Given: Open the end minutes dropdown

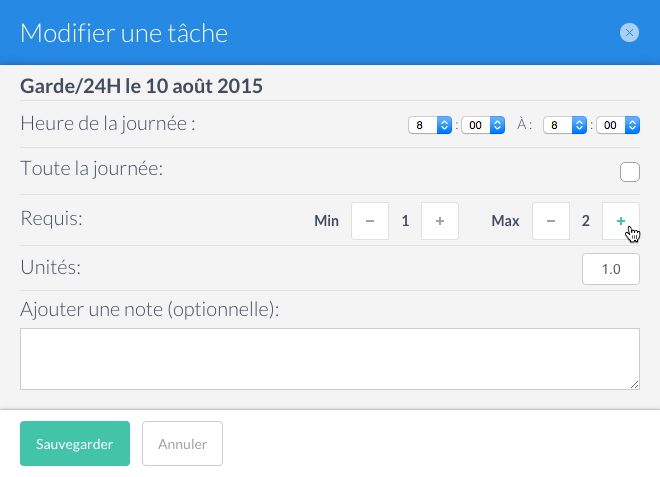Looking at the screenshot, I should (x=618, y=125).
